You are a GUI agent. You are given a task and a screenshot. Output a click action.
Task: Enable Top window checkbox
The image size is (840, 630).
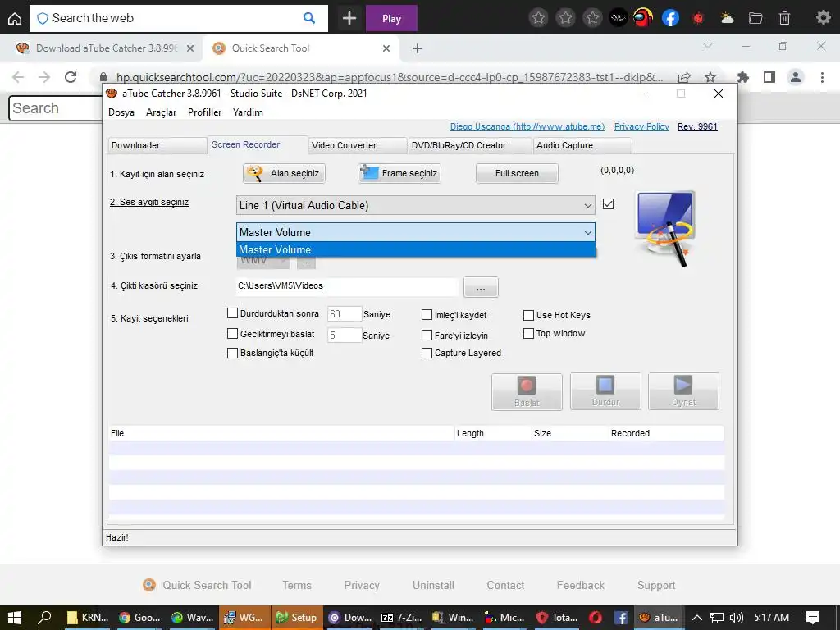[529, 333]
